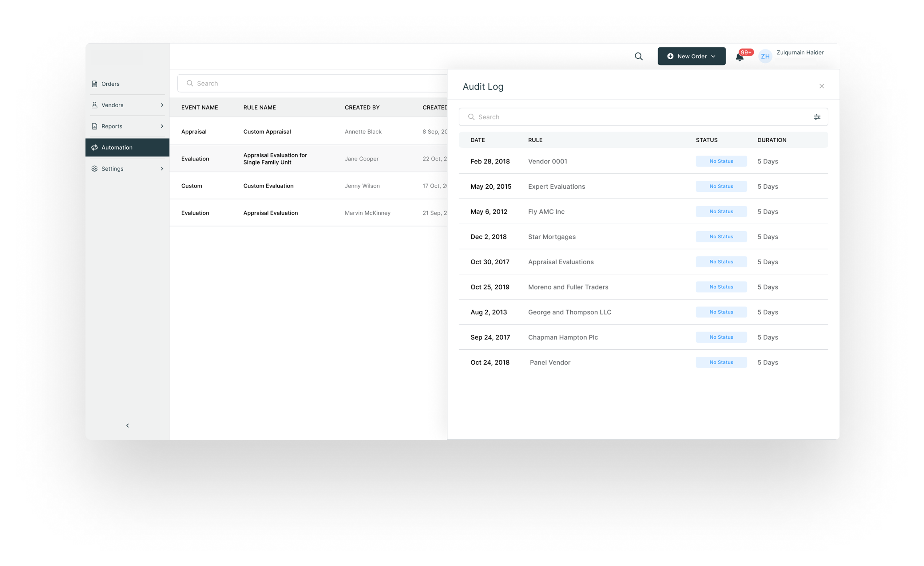Click the Marvin McKinney creator cell
The height and width of the screenshot is (566, 924).
pyautogui.click(x=367, y=213)
